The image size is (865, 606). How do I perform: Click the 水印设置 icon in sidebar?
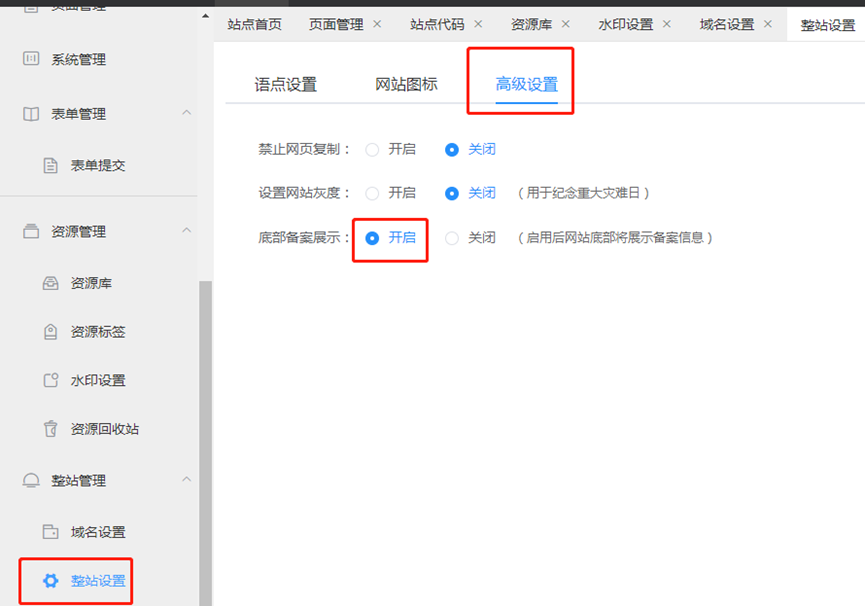[x=50, y=380]
